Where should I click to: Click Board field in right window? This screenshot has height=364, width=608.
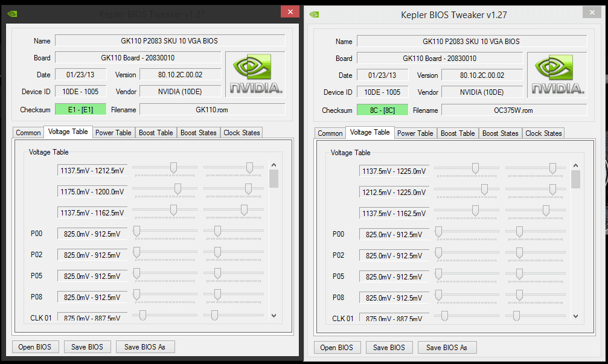point(440,59)
